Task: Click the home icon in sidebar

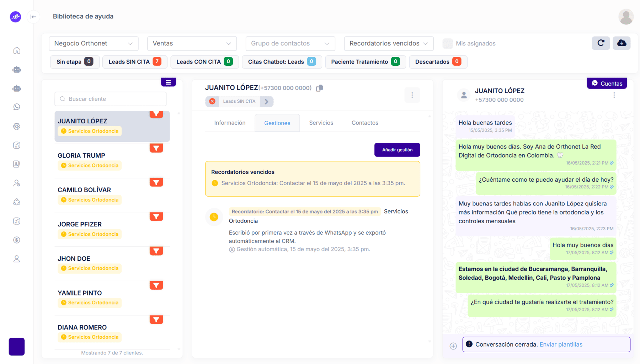Action: click(x=17, y=50)
